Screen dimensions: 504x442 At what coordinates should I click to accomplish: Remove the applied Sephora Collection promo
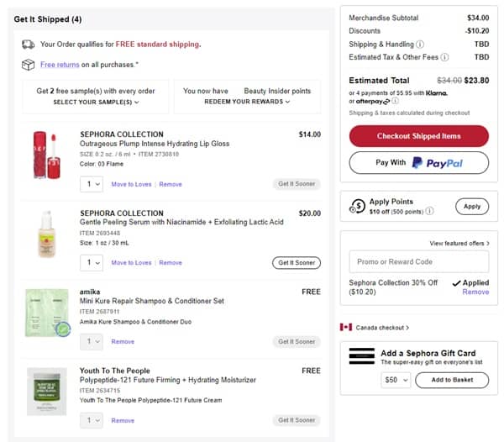pos(475,292)
